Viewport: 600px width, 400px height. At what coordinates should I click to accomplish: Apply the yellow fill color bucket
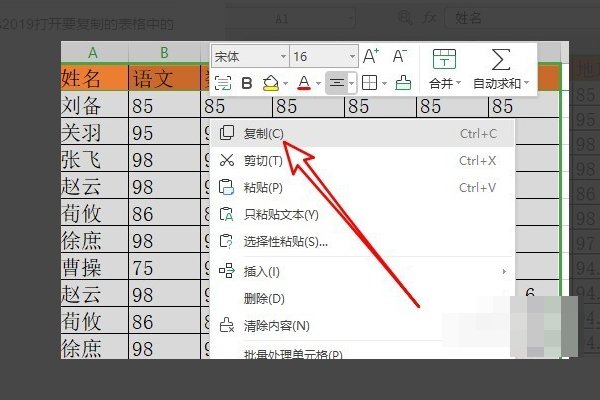271,83
